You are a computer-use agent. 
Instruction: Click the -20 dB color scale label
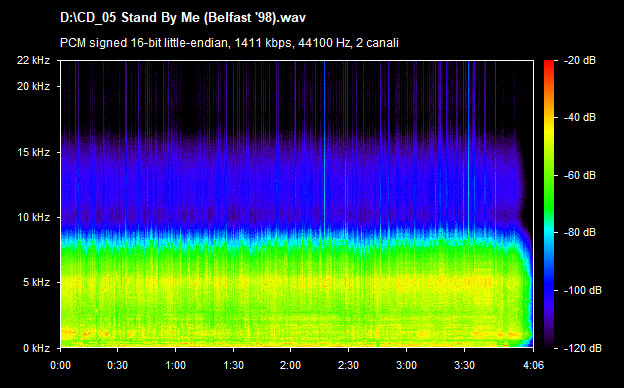click(x=580, y=60)
